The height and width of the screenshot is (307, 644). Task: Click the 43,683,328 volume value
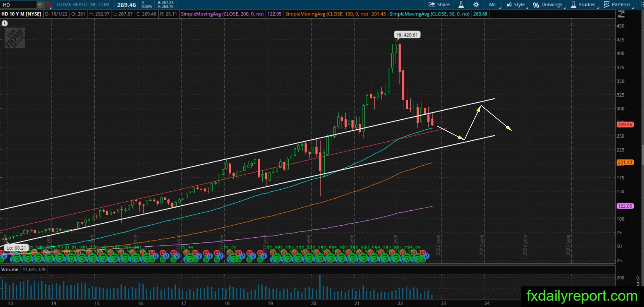pos(34,270)
